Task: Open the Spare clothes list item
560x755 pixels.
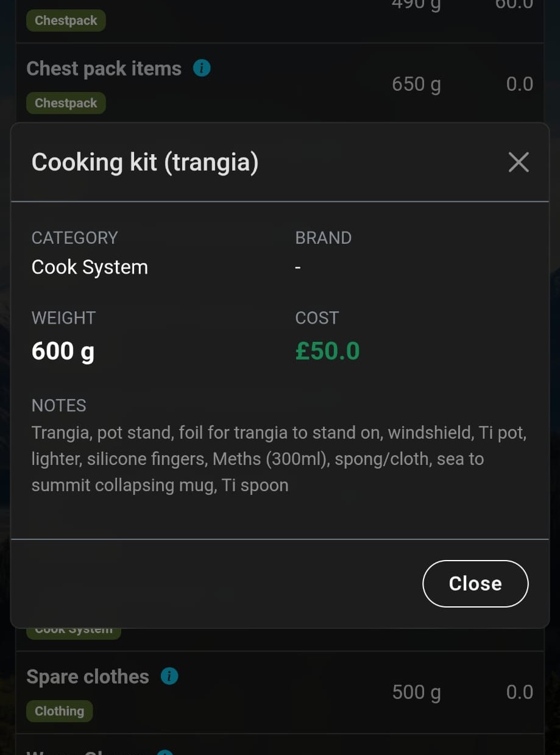Action: tap(87, 676)
